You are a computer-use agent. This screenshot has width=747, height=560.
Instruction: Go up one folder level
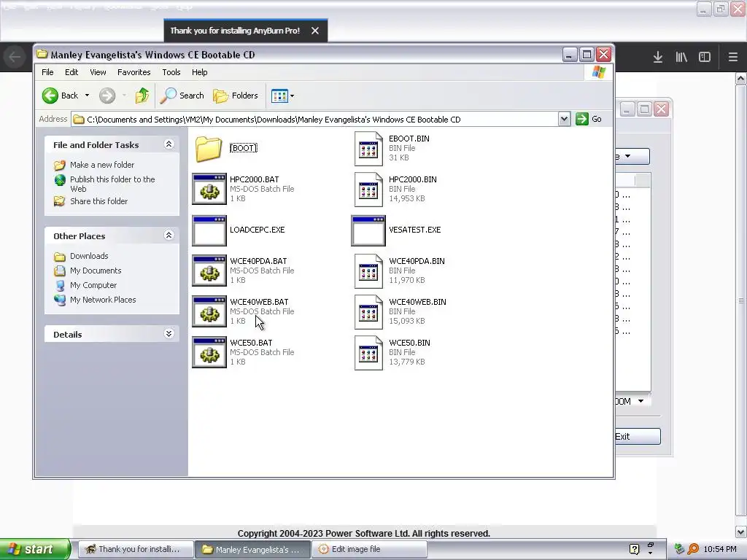tap(142, 96)
